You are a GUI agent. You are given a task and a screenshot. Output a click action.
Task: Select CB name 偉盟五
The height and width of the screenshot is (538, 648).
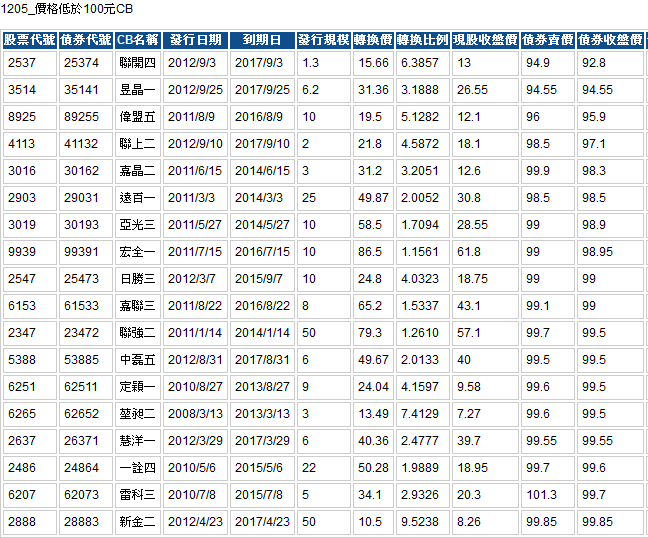[138, 117]
